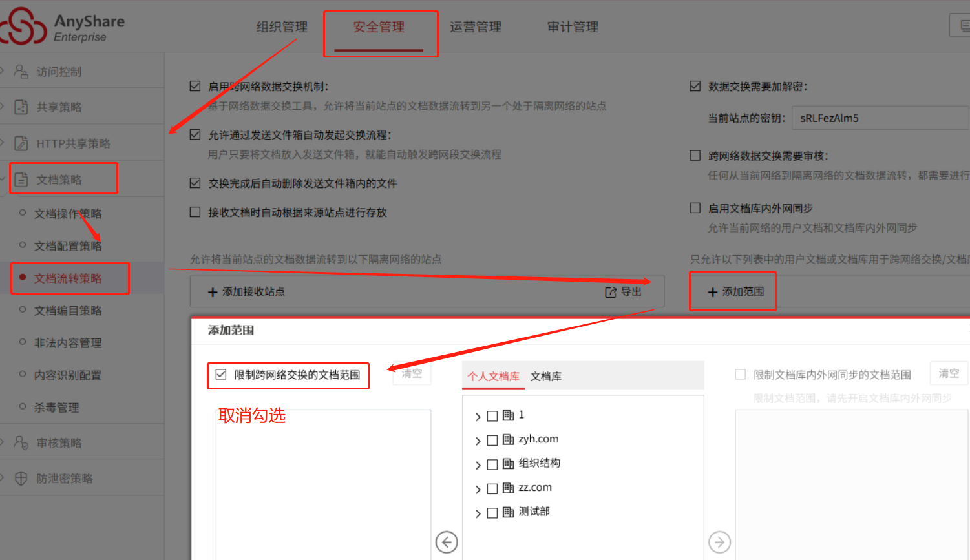Screen dimensions: 970x560
Task: Uncheck 限制跨网络交换的文档范围 checkbox
Action: [221, 375]
